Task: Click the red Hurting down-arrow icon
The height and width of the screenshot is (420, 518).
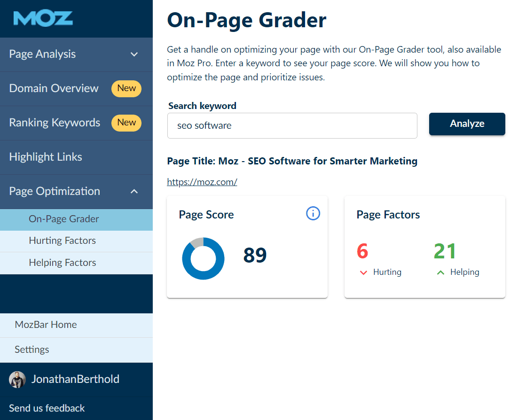Action: coord(363,272)
